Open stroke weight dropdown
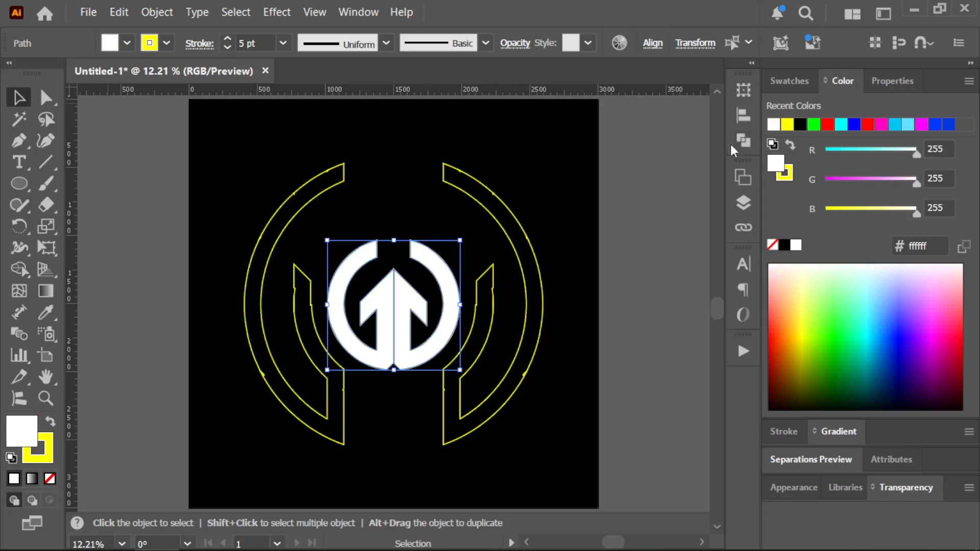Image resolution: width=980 pixels, height=551 pixels. pyautogui.click(x=283, y=43)
